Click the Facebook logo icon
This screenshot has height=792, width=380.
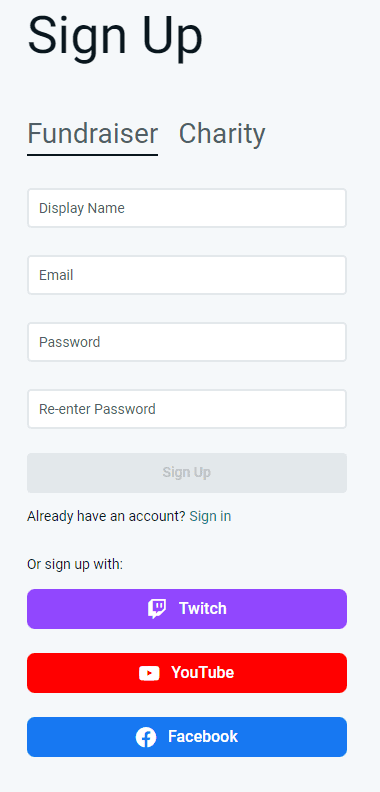tap(146, 737)
